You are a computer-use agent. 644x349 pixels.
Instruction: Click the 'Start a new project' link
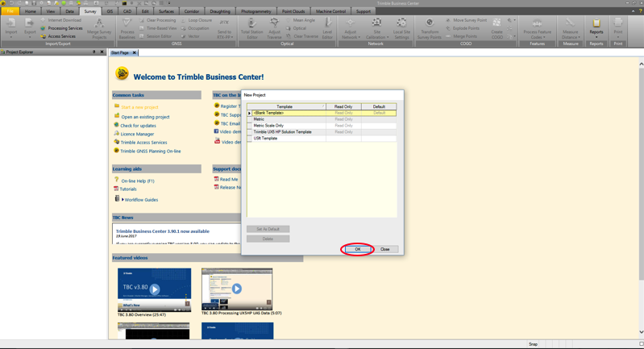(139, 107)
